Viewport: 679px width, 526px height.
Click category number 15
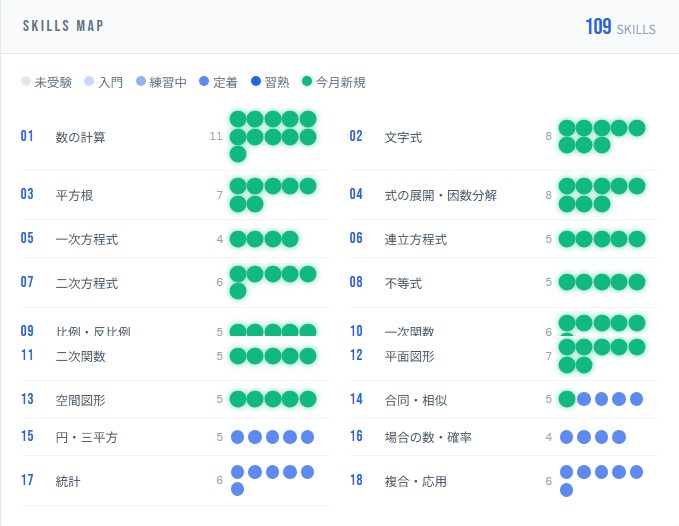click(27, 436)
